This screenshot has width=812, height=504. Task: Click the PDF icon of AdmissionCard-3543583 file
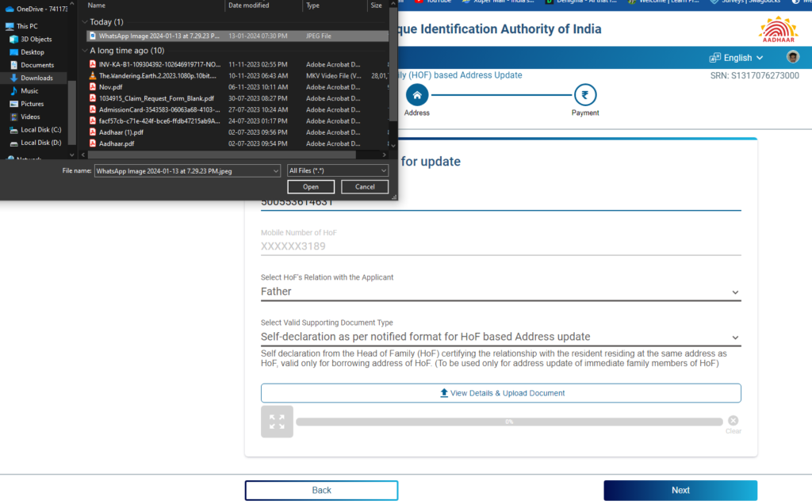point(93,109)
